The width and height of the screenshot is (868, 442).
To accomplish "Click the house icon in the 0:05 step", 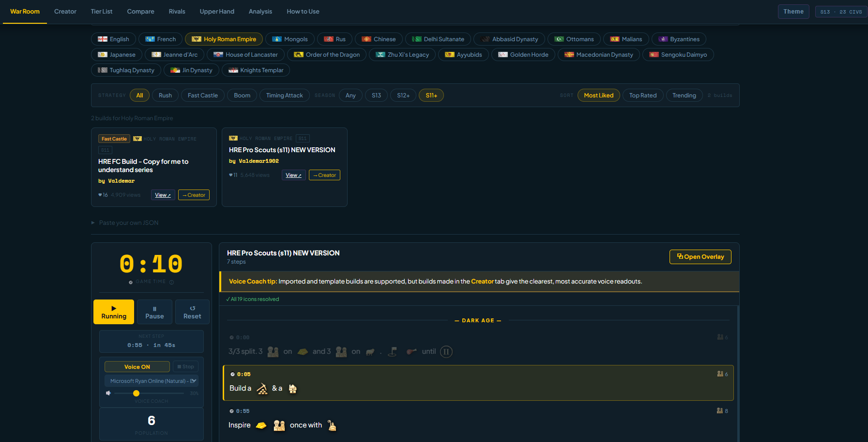I will pos(292,389).
